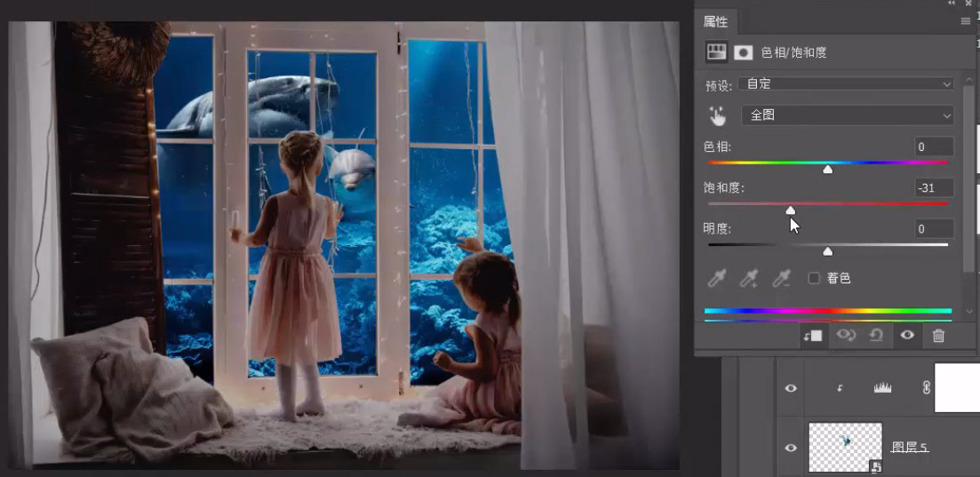Select the layer mask icon in Properties
The height and width of the screenshot is (477, 980).
(x=743, y=52)
